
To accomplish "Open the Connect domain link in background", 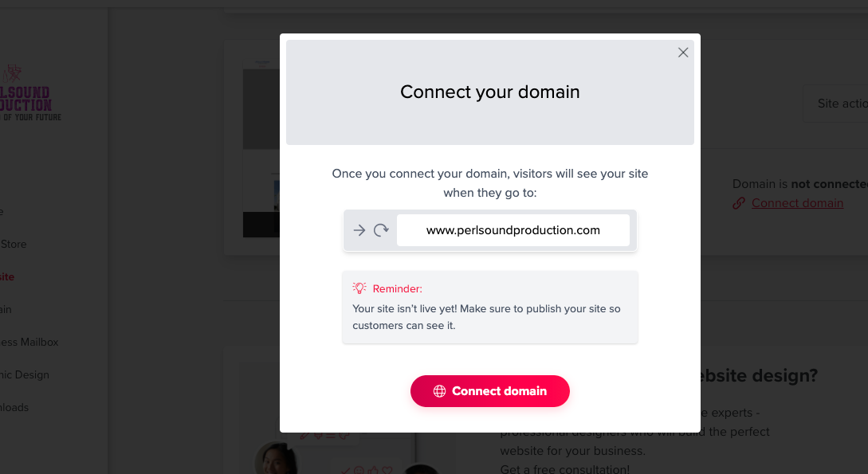I will pyautogui.click(x=797, y=203).
